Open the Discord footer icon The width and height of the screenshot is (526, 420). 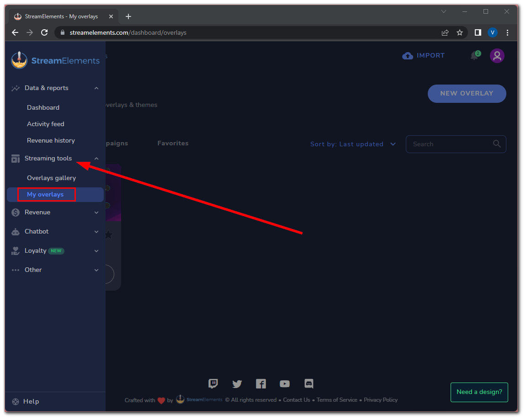tap(309, 383)
